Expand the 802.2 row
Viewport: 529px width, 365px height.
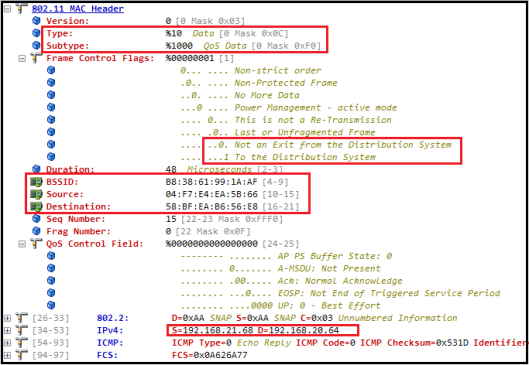click(7, 318)
